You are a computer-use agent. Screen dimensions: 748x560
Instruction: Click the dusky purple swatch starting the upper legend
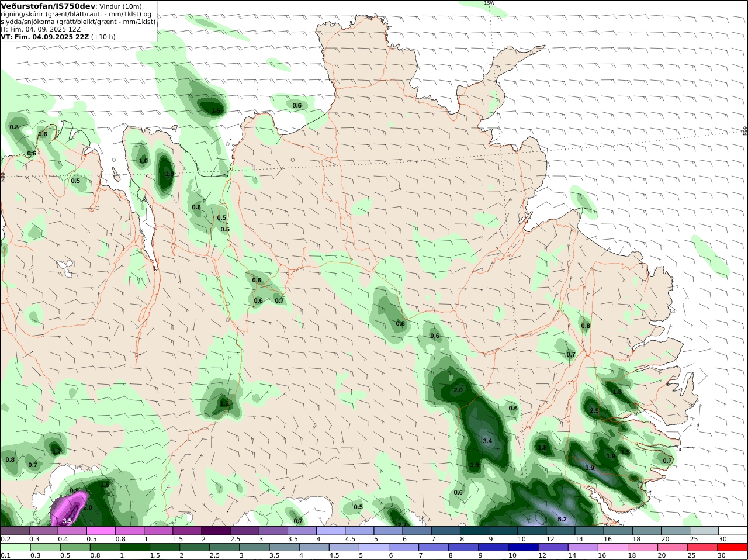(15, 531)
